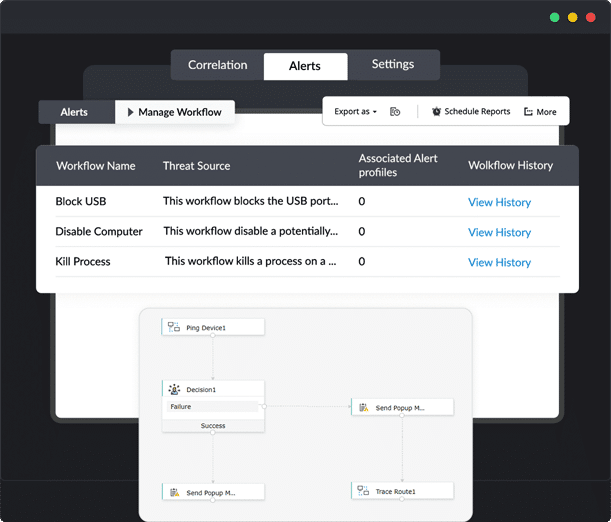Image resolution: width=611 pixels, height=522 pixels.
Task: View History for Disable Computer workflow
Action: pyautogui.click(x=499, y=232)
